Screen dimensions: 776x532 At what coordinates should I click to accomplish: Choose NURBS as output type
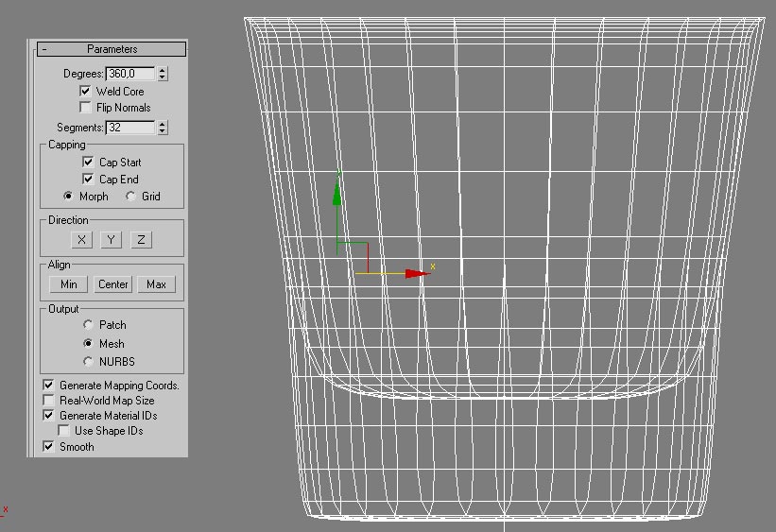coord(89,361)
